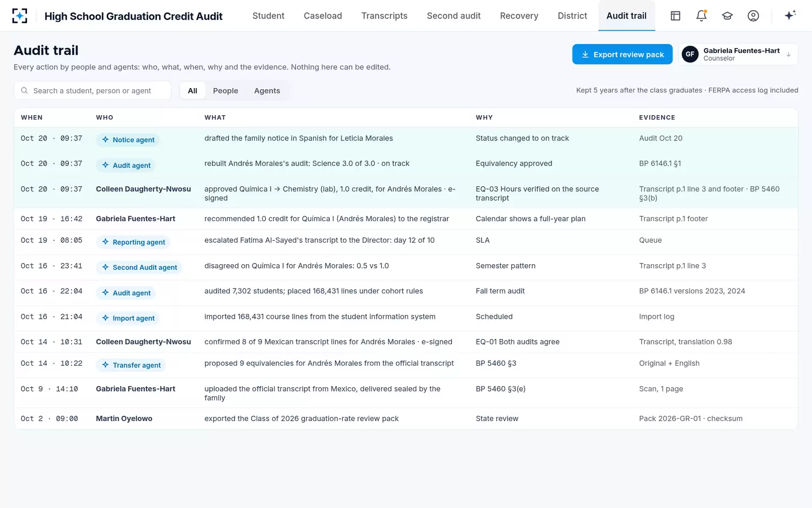The width and height of the screenshot is (812, 508).
Task: Filter audit trail to People
Action: tap(226, 91)
